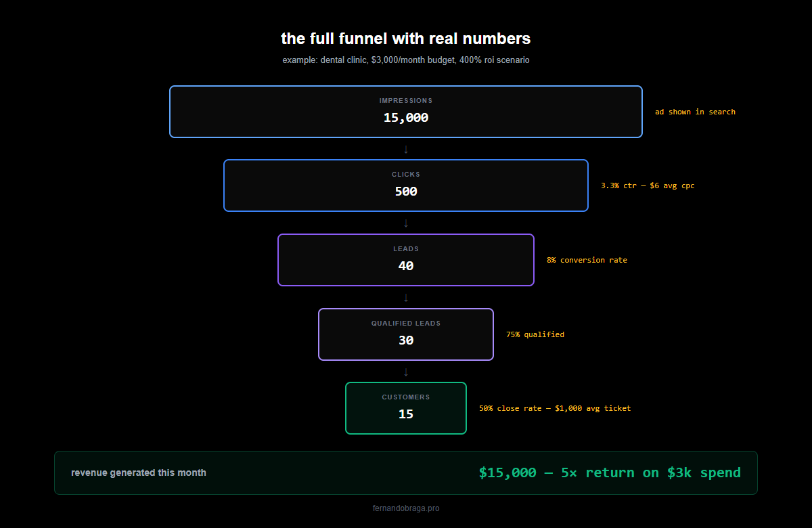812x528 pixels.
Task: Click the Impressions funnel box
Action: tap(406, 112)
